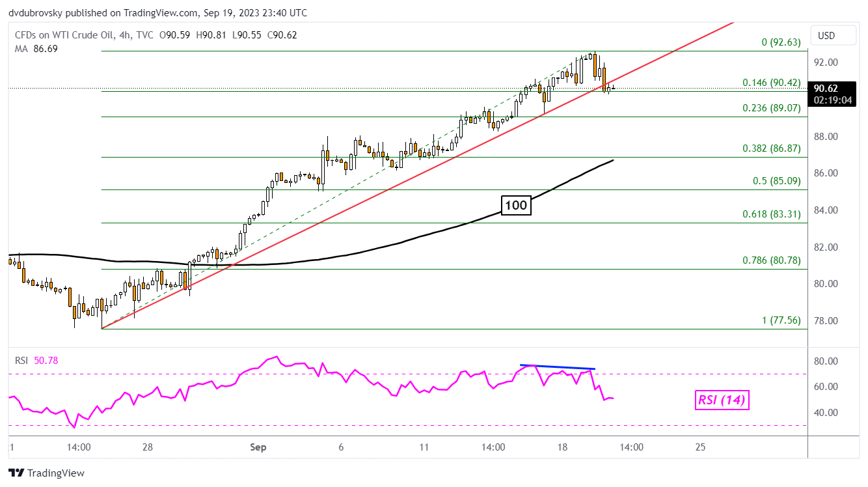Click the 28 date label on time axis

coord(148,447)
